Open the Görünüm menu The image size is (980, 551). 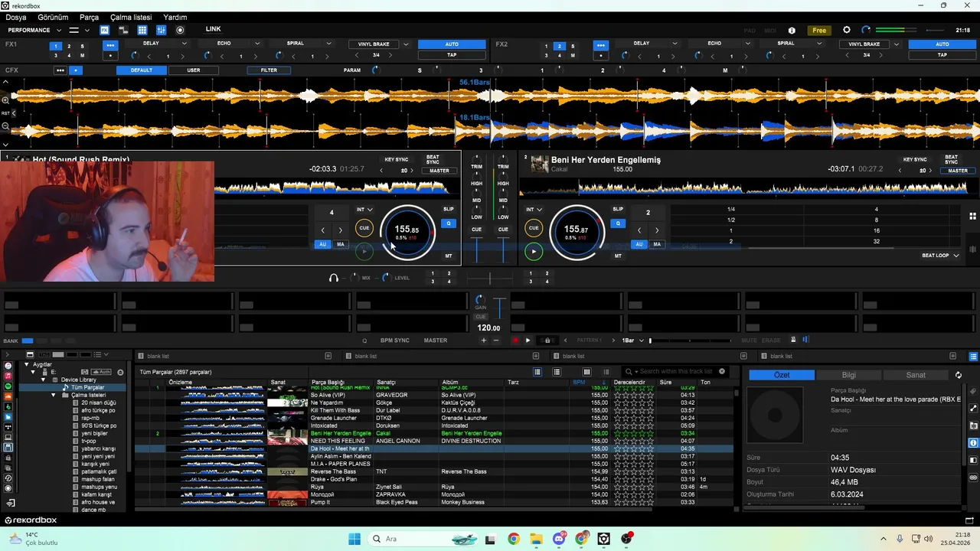53,17
